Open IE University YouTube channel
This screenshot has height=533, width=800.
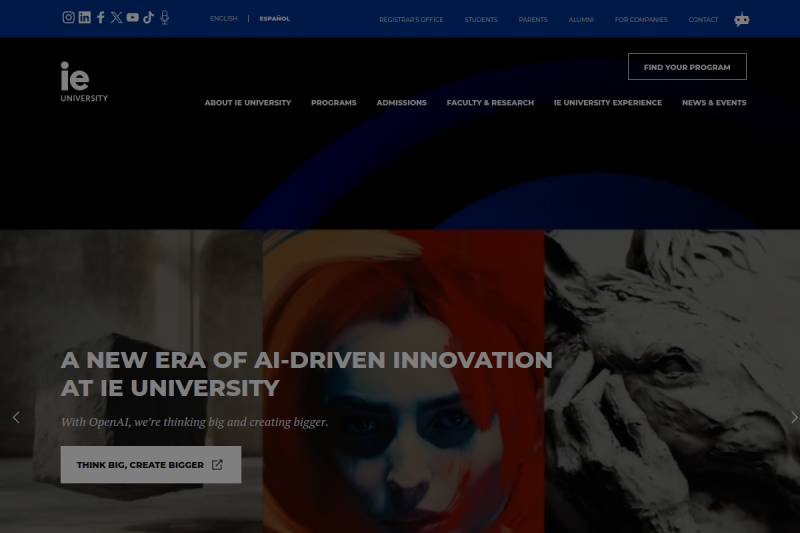(x=133, y=17)
